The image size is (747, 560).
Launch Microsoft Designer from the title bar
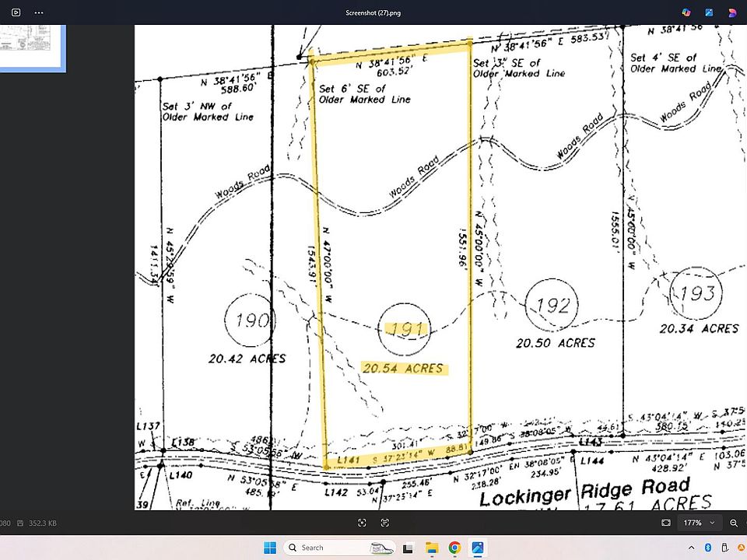pyautogui.click(x=686, y=12)
